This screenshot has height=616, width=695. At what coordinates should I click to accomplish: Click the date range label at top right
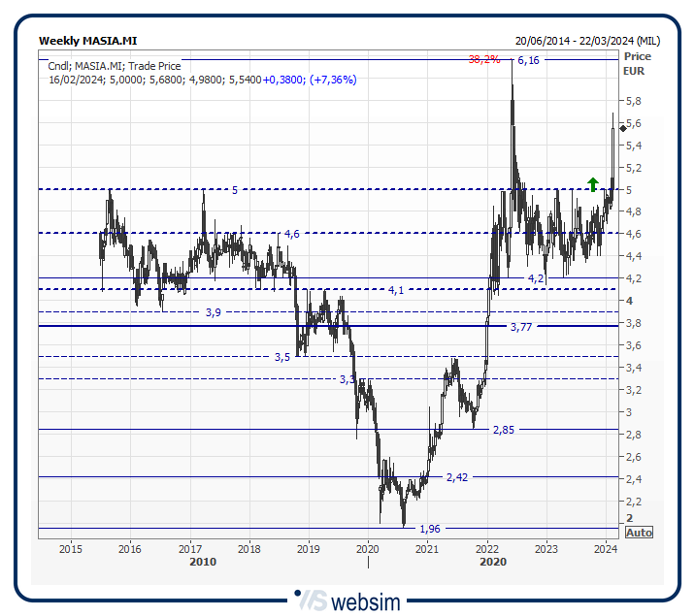tap(587, 41)
